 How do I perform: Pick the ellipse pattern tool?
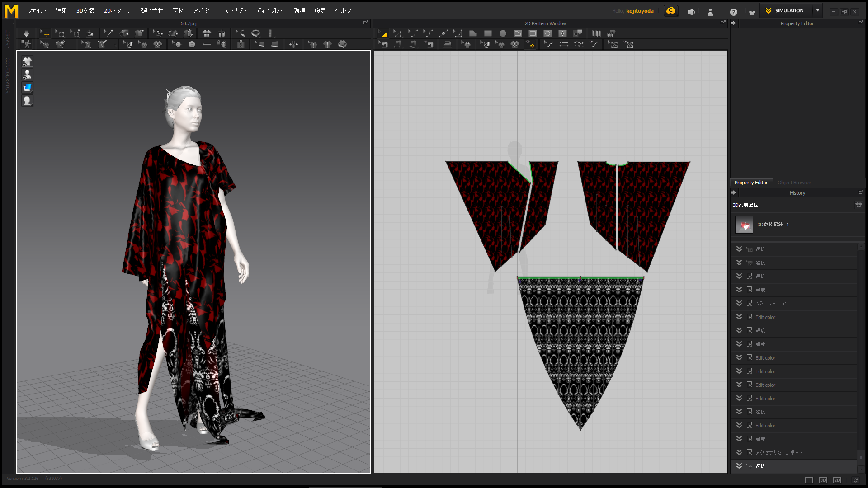pyautogui.click(x=503, y=33)
